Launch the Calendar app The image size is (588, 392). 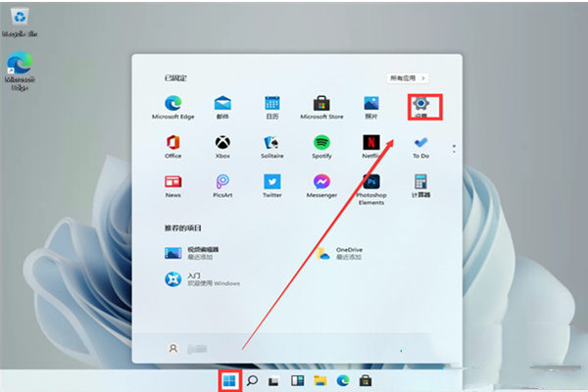pyautogui.click(x=271, y=107)
